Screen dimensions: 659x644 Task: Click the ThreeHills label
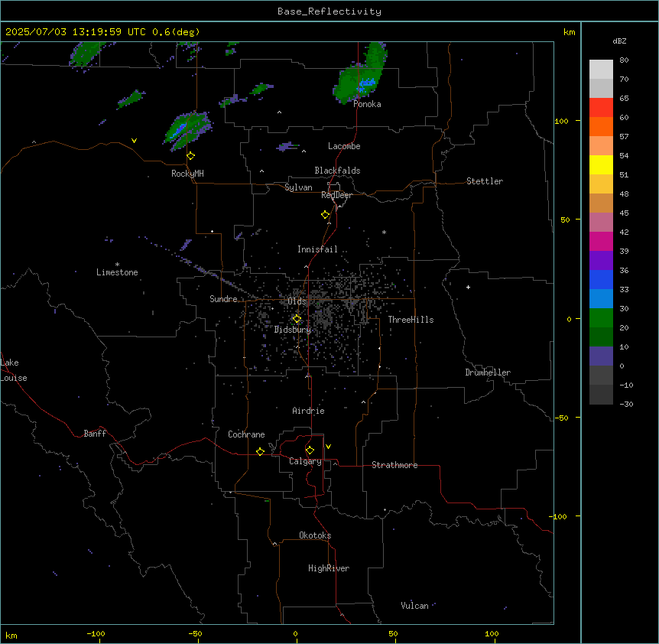coord(411,320)
